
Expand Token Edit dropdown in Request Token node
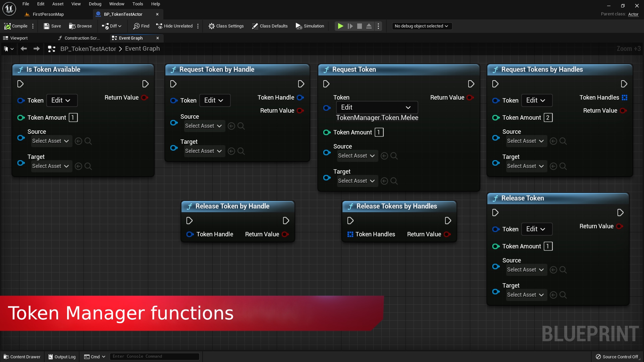tap(377, 107)
